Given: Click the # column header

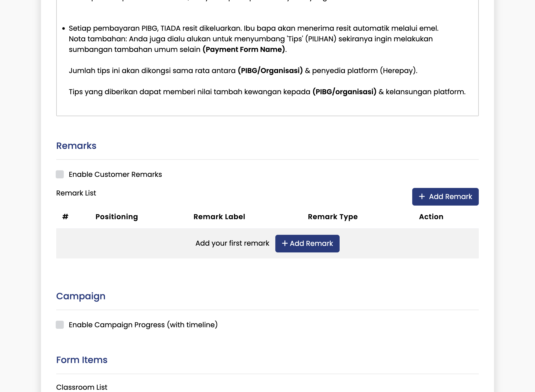Looking at the screenshot, I should tap(65, 217).
